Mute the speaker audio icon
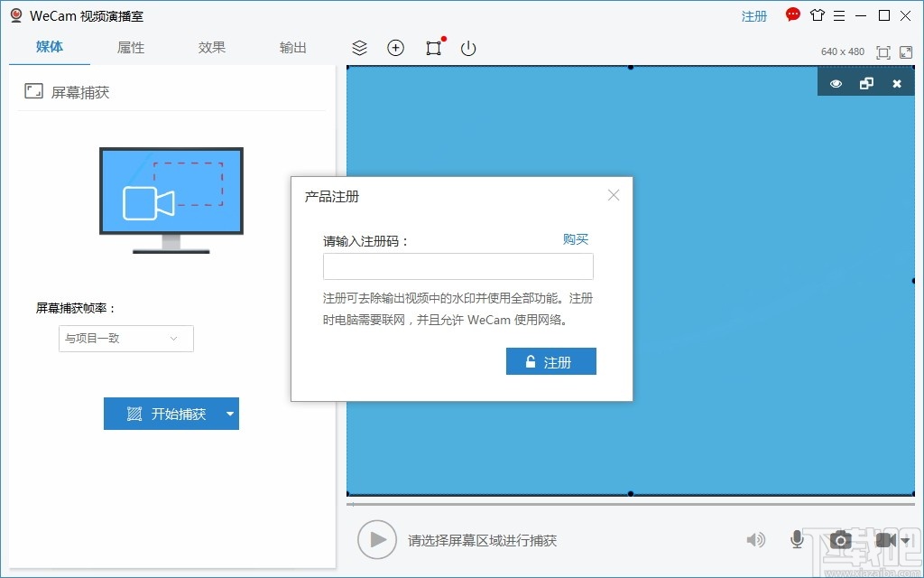This screenshot has width=924, height=578. click(756, 539)
